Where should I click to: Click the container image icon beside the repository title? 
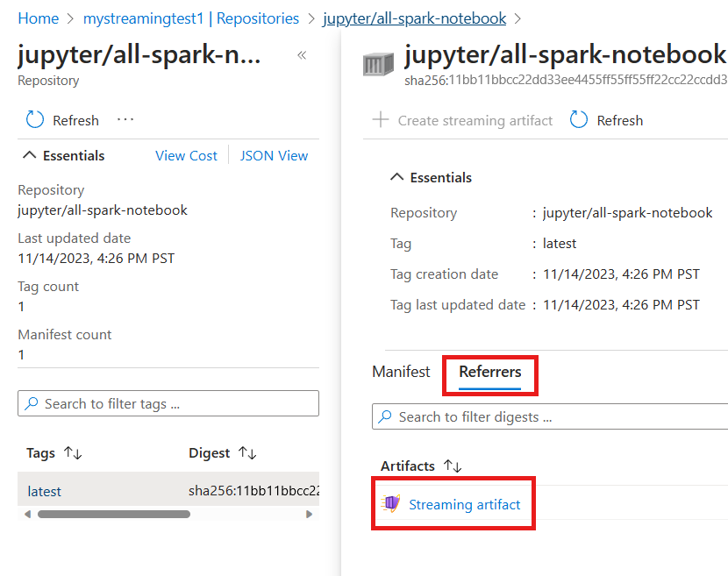pyautogui.click(x=377, y=63)
